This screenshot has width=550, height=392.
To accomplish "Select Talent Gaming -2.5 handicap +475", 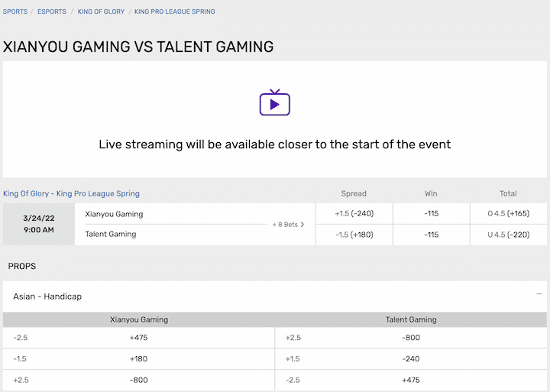I will [x=411, y=380].
